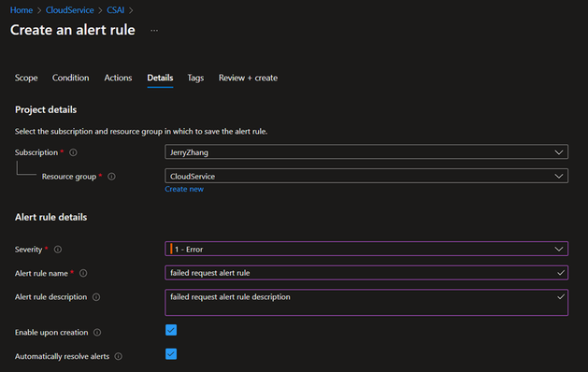Click the Create new resource group link
Screen dimensions: 588x372
(184, 189)
